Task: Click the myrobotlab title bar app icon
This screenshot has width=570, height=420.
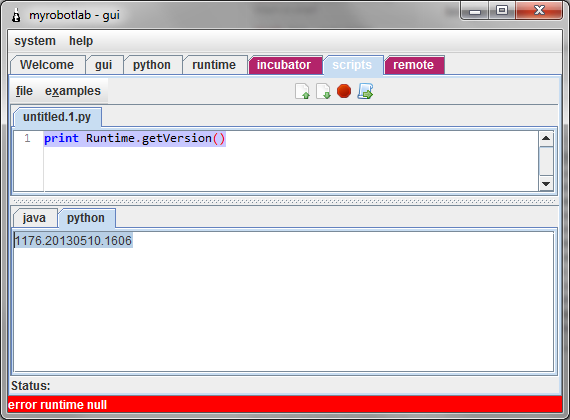Action: pyautogui.click(x=16, y=15)
